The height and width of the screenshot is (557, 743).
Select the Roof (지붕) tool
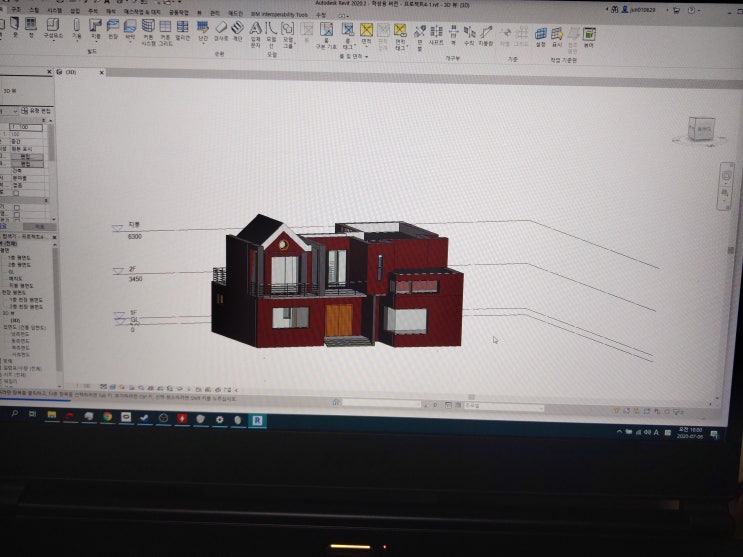[95, 29]
